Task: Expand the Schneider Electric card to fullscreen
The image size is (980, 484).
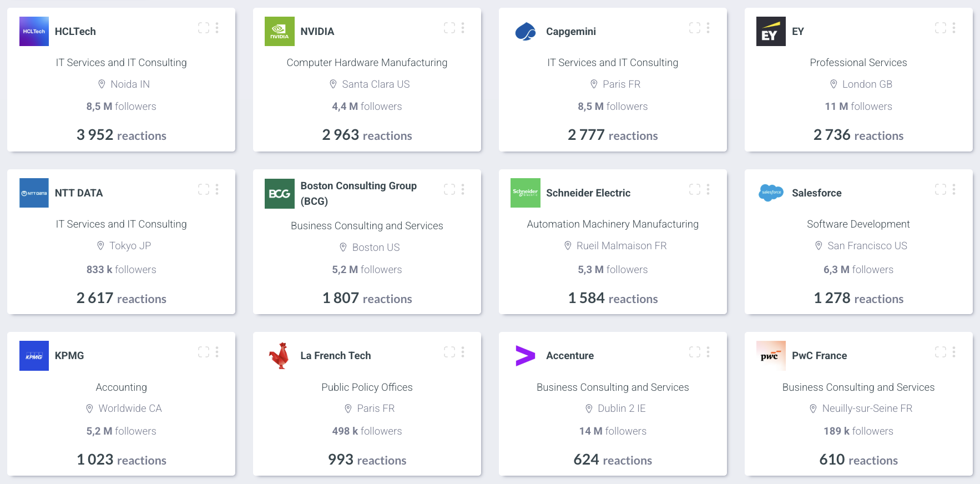Action: (x=695, y=189)
